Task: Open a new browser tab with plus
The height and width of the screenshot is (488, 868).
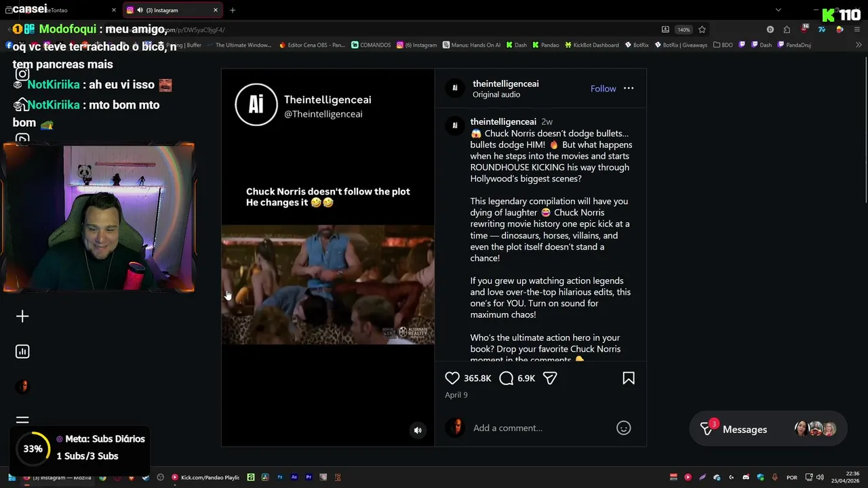Action: click(233, 10)
